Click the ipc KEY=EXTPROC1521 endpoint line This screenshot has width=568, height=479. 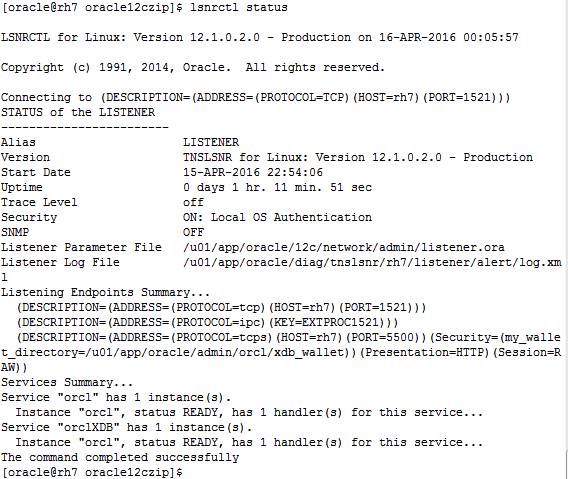click(x=208, y=322)
